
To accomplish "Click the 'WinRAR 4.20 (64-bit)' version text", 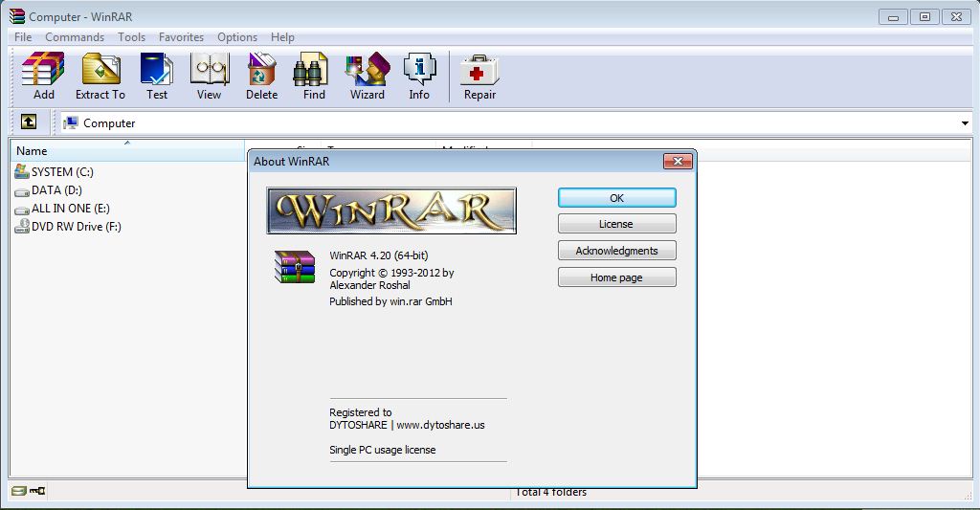I will tap(379, 255).
